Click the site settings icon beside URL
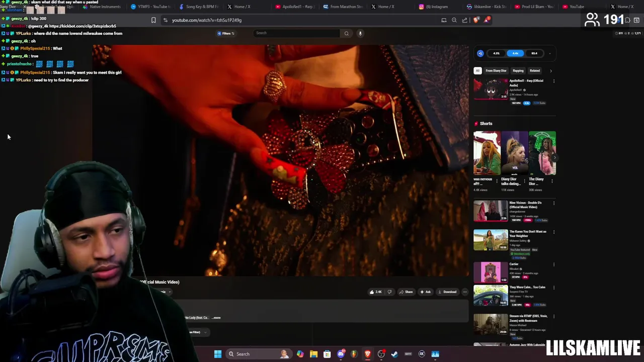The width and height of the screenshot is (644, 362). [x=165, y=20]
